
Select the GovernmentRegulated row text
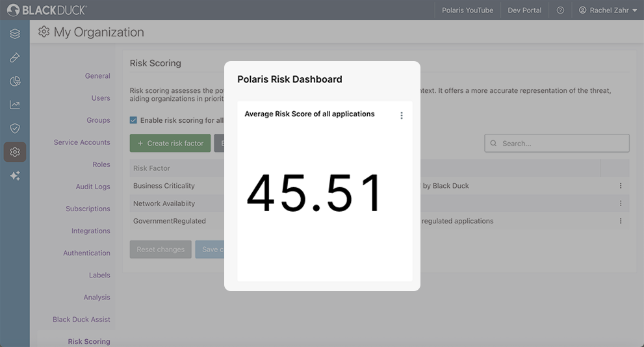point(169,221)
